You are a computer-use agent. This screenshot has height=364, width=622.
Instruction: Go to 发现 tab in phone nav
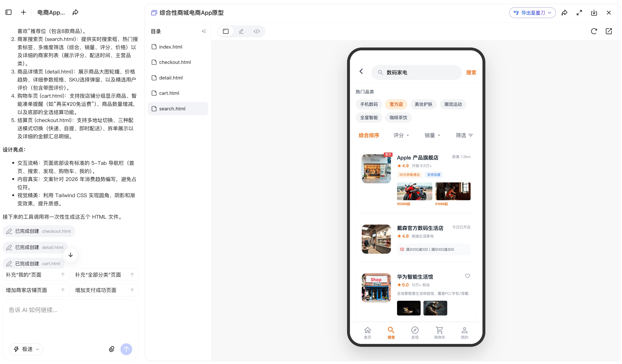(415, 333)
